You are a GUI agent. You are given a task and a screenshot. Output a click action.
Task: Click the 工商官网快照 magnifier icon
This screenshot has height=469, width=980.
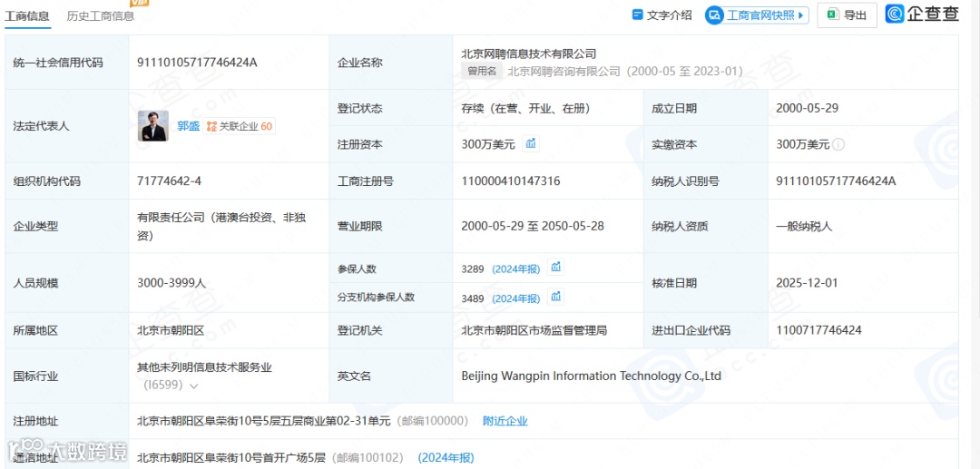click(x=715, y=15)
